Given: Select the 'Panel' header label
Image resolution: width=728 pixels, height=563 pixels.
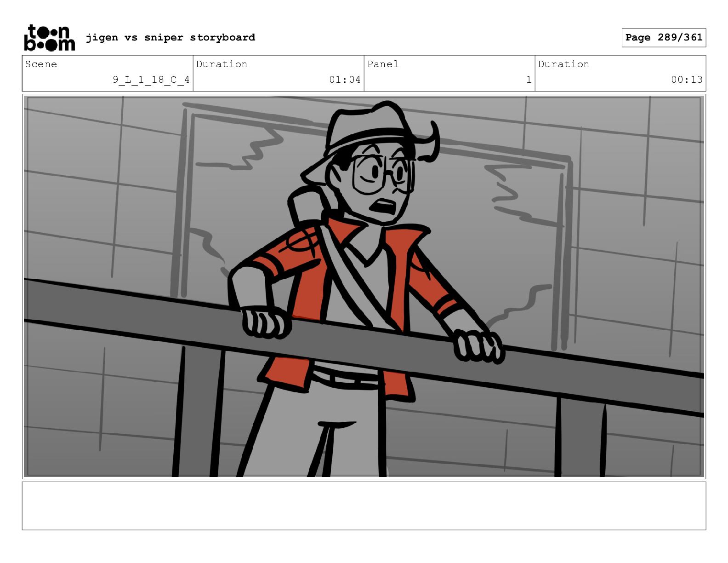Looking at the screenshot, I should 383,64.
